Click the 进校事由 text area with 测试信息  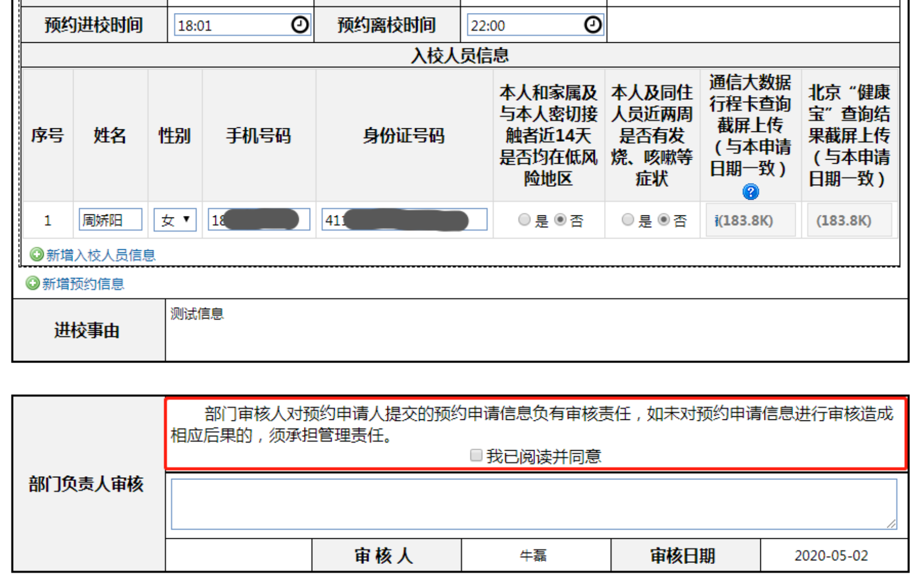[536, 330]
